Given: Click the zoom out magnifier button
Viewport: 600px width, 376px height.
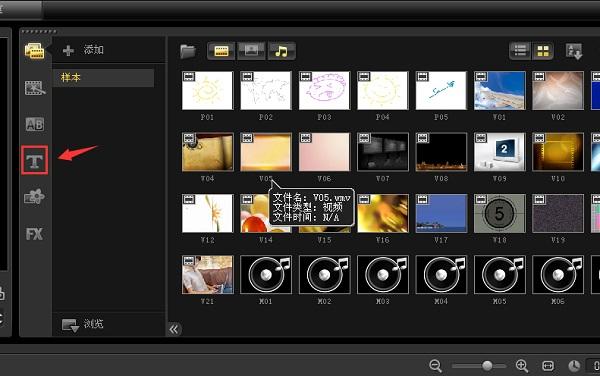Looking at the screenshot, I should click(x=435, y=366).
